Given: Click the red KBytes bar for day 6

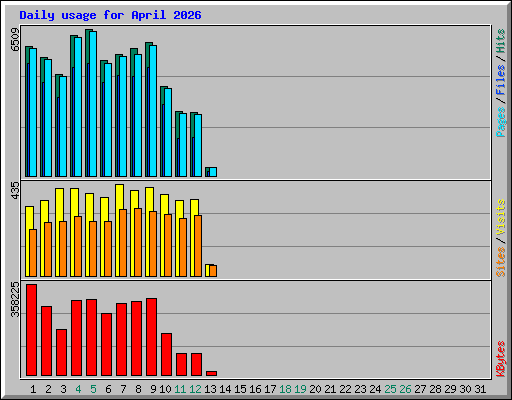Looking at the screenshot, I should pos(106,344).
